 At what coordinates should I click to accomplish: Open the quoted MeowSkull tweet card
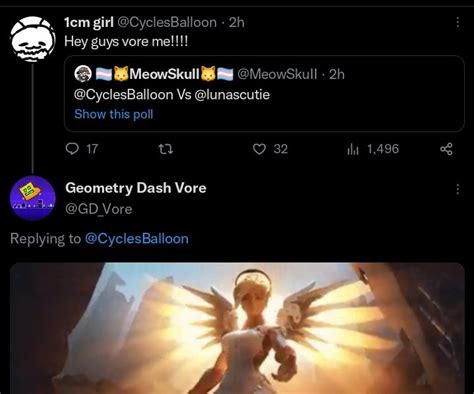coord(264,94)
